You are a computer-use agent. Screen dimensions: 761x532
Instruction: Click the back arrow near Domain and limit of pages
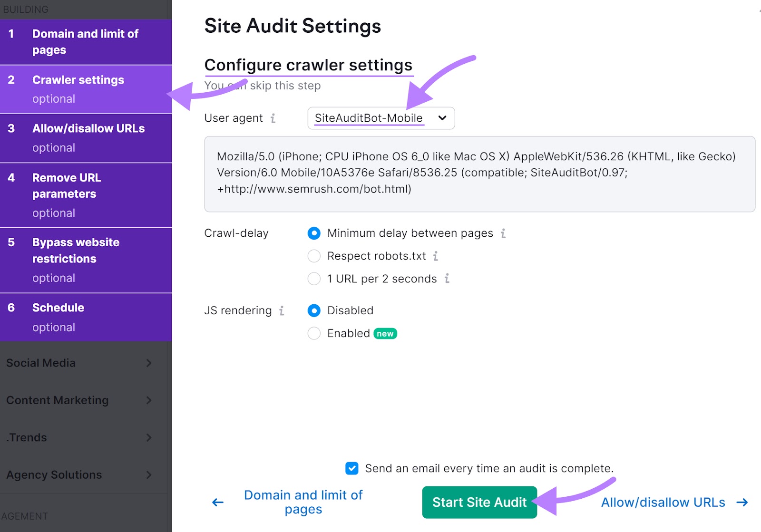[217, 502]
